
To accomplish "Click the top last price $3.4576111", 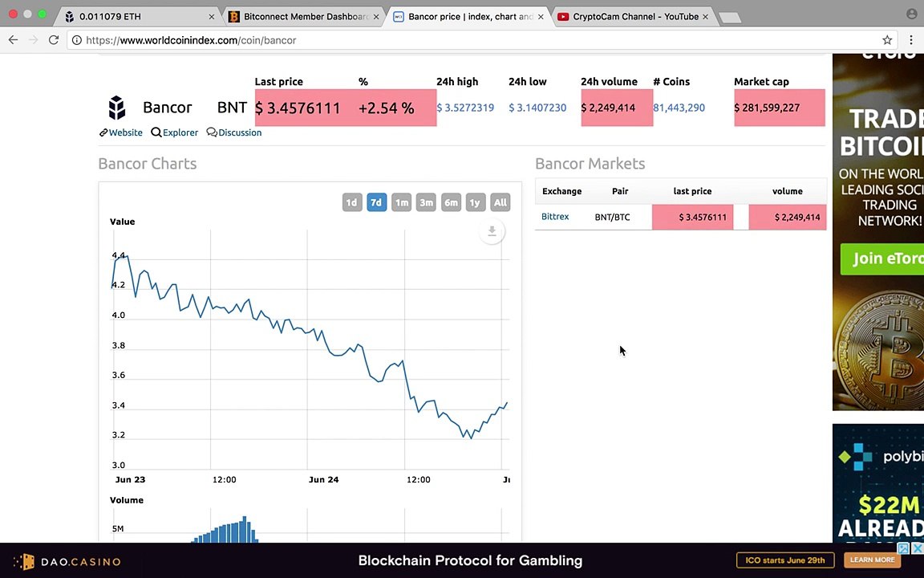I will click(x=298, y=108).
